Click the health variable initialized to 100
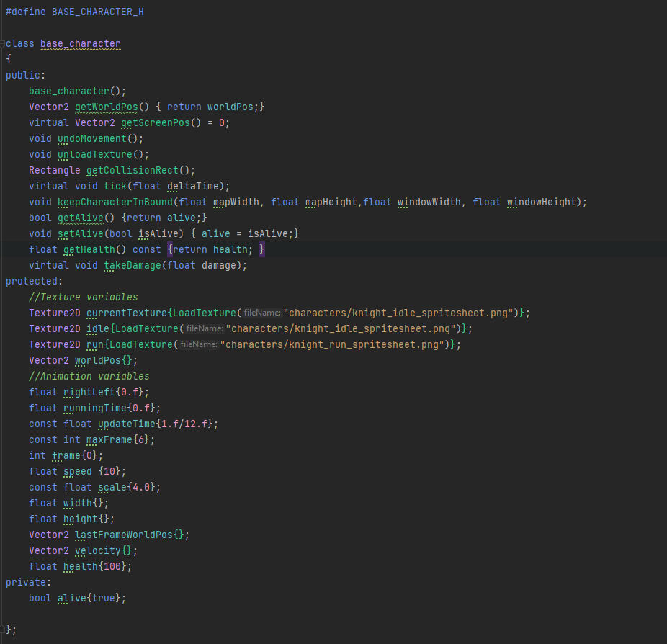 tap(80, 566)
